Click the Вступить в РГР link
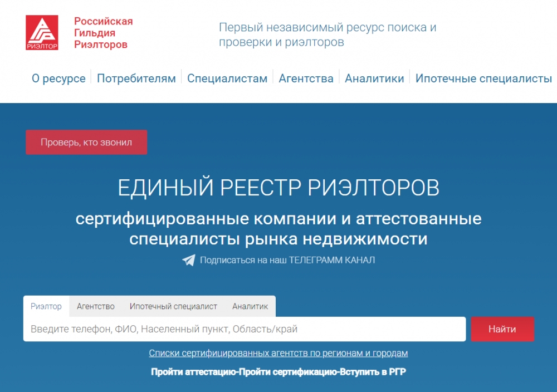 pos(378,370)
